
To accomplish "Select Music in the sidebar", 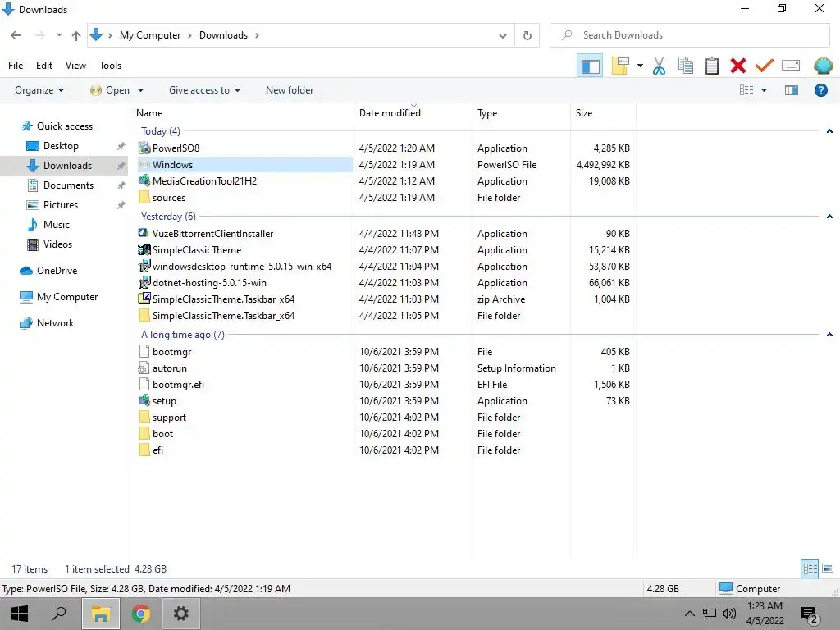I will point(57,225).
